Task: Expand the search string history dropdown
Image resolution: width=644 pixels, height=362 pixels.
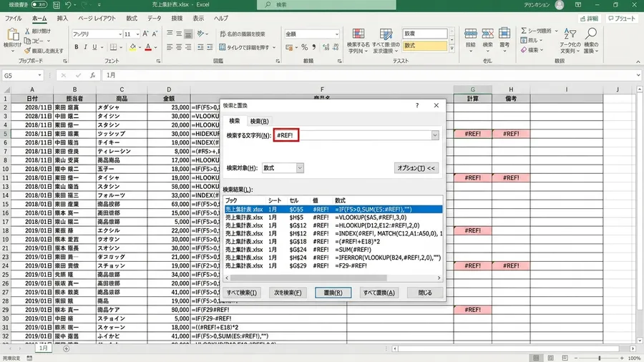Action: coord(435,135)
